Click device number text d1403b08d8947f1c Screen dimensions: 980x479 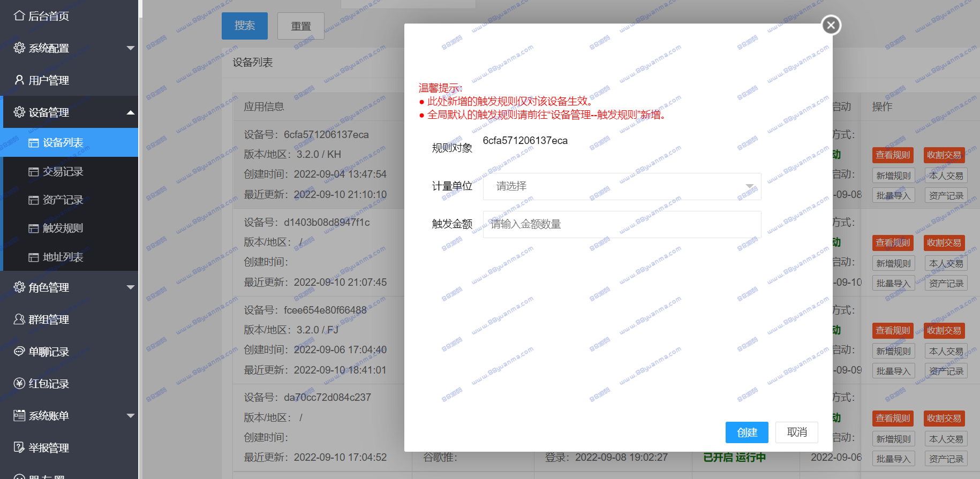[327, 223]
